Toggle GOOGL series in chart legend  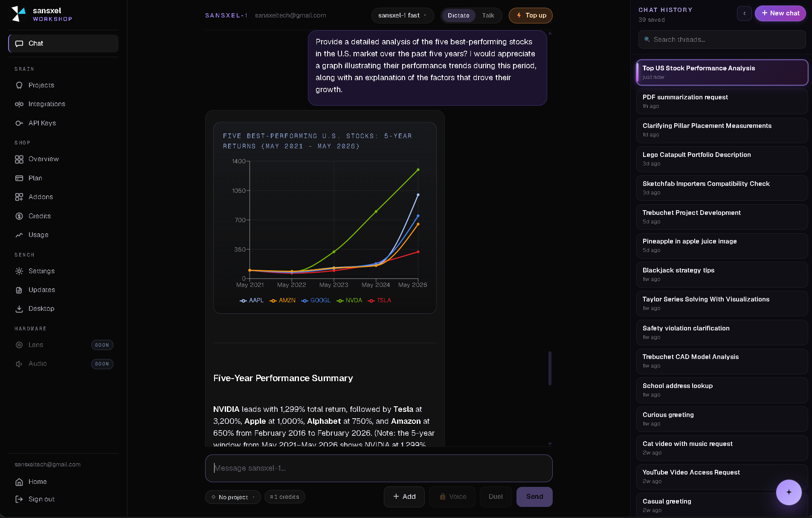pyautogui.click(x=316, y=301)
